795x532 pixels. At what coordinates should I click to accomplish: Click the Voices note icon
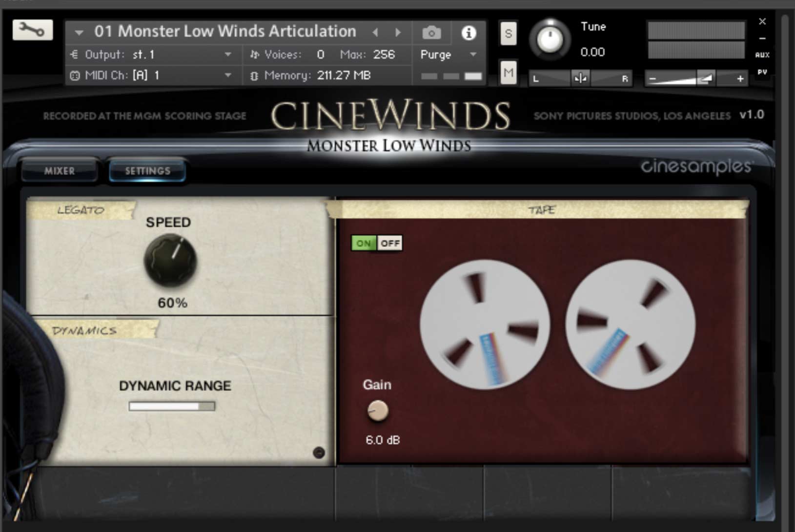(254, 54)
